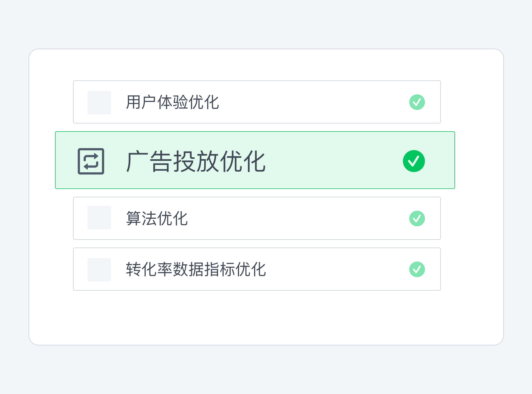This screenshot has height=394, width=532.
Task: Select the 算法优化 label text
Action: point(157,219)
